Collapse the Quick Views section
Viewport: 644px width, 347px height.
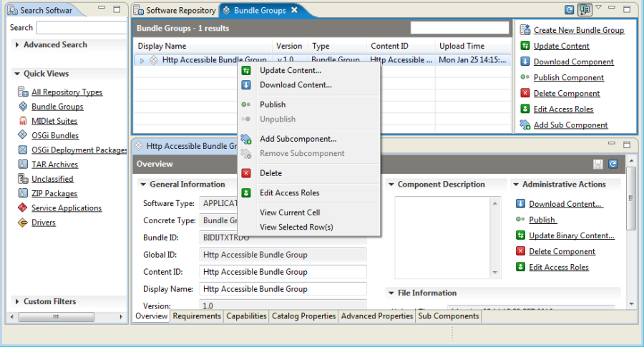[17, 74]
